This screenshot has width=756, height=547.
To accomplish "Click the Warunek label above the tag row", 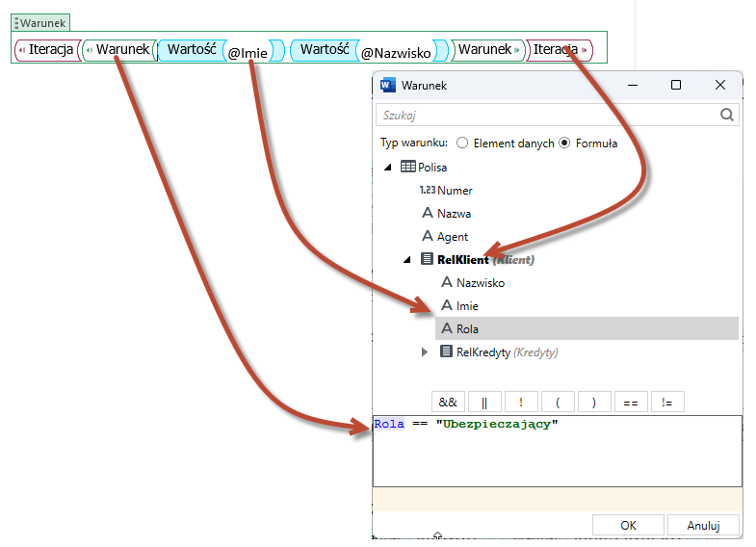I will 42,23.
